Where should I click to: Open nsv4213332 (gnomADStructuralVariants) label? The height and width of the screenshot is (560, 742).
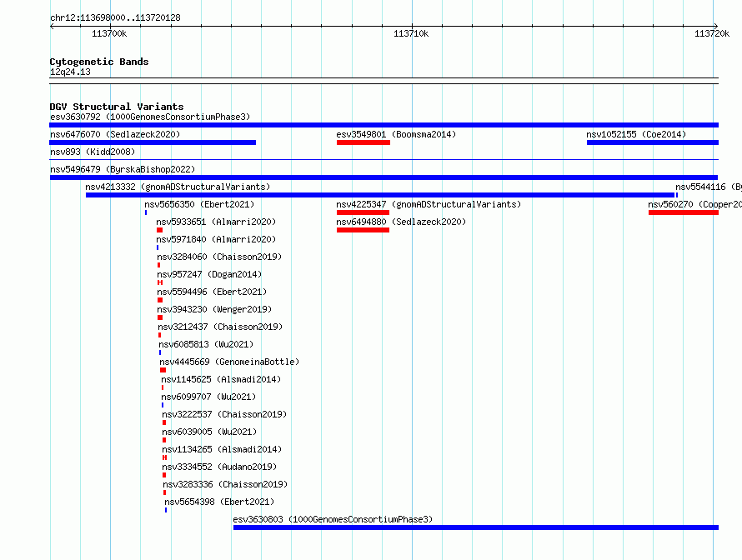(x=178, y=187)
